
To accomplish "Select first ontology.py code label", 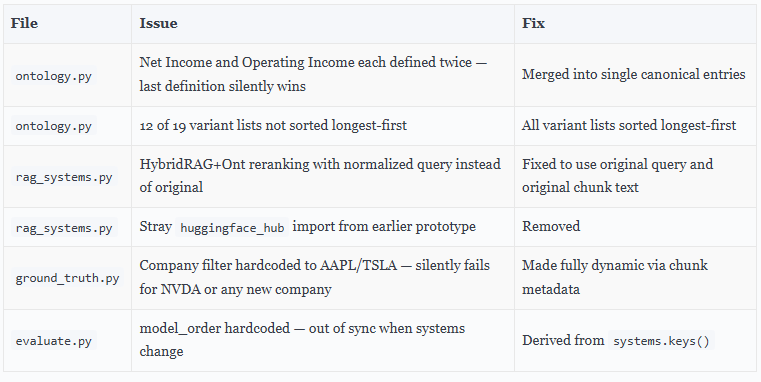I will [x=53, y=76].
